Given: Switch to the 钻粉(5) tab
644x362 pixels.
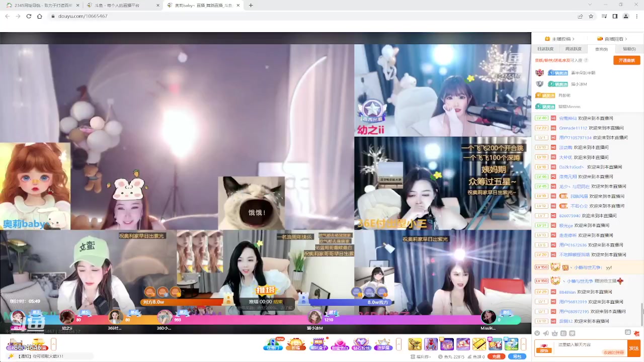Looking at the screenshot, I should point(628,49).
